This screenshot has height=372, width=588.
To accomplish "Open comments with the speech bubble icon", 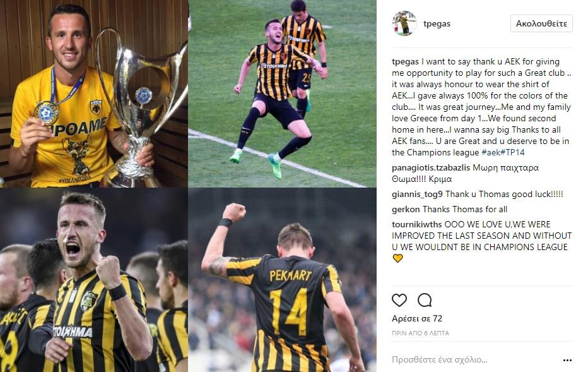I will point(425,300).
